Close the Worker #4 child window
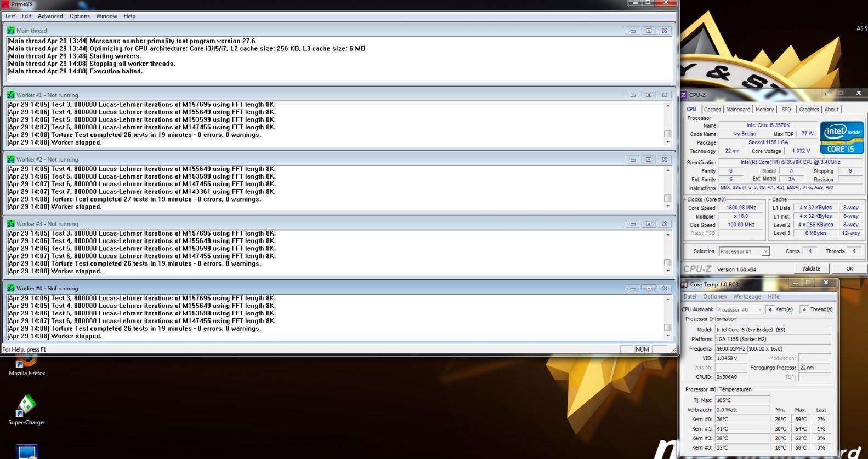 pyautogui.click(x=664, y=288)
